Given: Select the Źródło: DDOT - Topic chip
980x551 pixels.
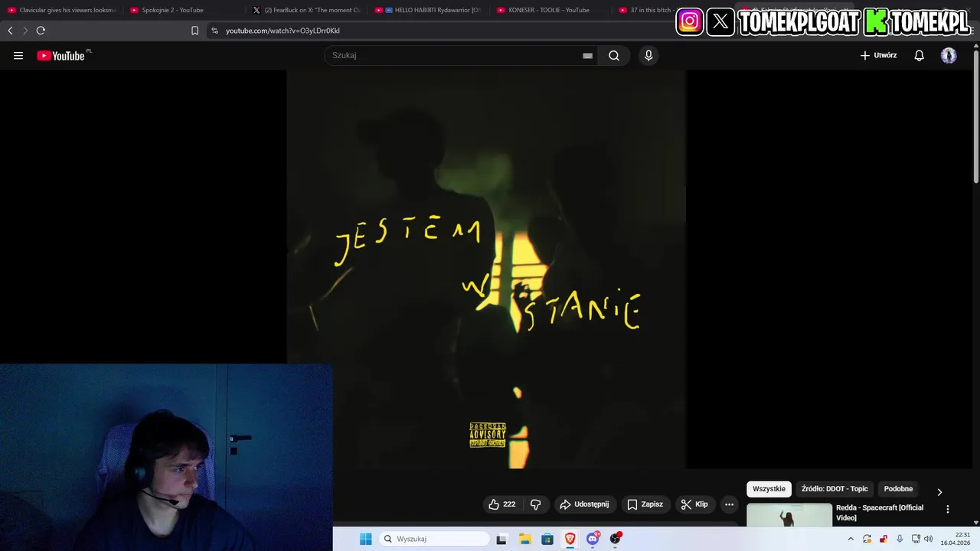Looking at the screenshot, I should [x=835, y=489].
